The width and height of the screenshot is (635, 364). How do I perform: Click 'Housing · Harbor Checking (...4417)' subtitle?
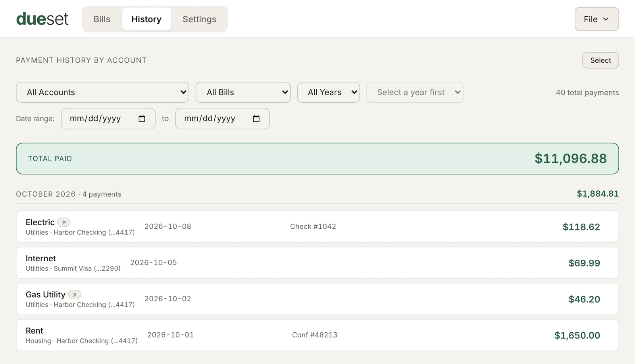82,341
